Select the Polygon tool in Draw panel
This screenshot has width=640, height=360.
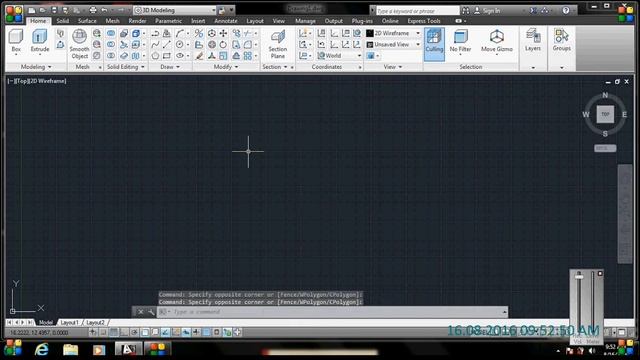(155, 56)
